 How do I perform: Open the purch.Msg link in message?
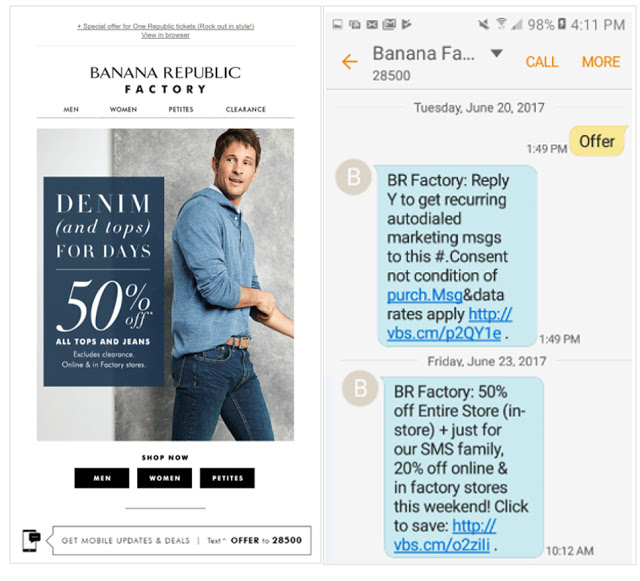point(424,295)
